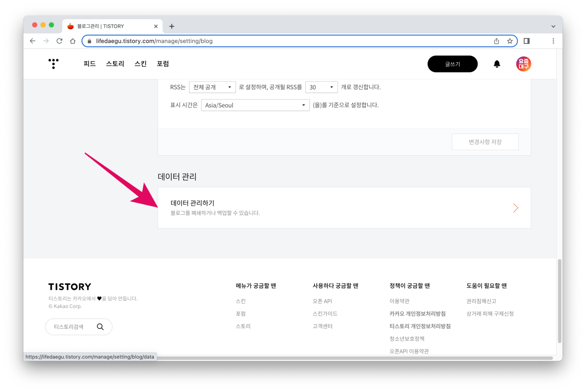Click the 변경사항 저장 save button

pos(485,142)
